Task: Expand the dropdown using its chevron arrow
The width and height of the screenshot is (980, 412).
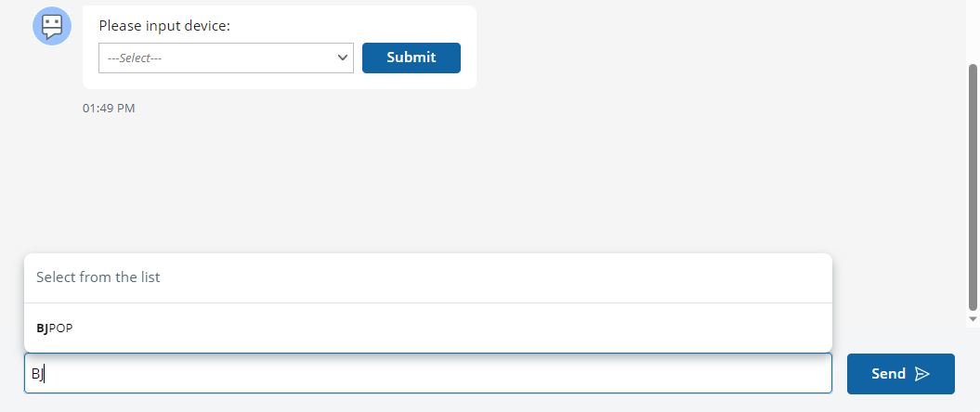Action: click(x=341, y=58)
